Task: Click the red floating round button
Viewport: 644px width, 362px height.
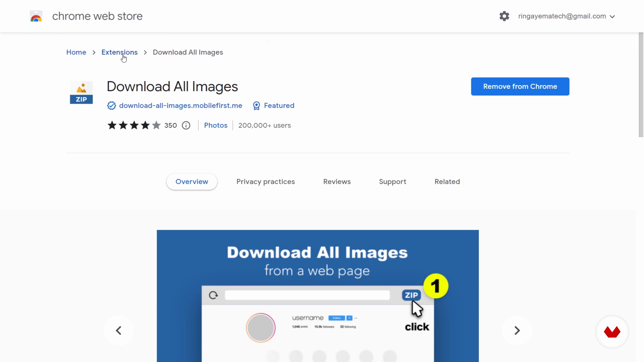Action: click(612, 332)
